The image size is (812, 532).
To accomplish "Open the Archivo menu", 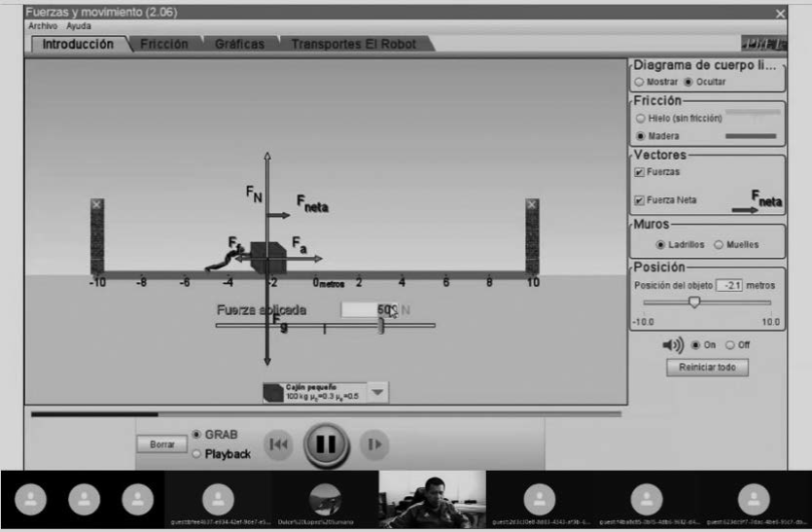I will (42, 26).
